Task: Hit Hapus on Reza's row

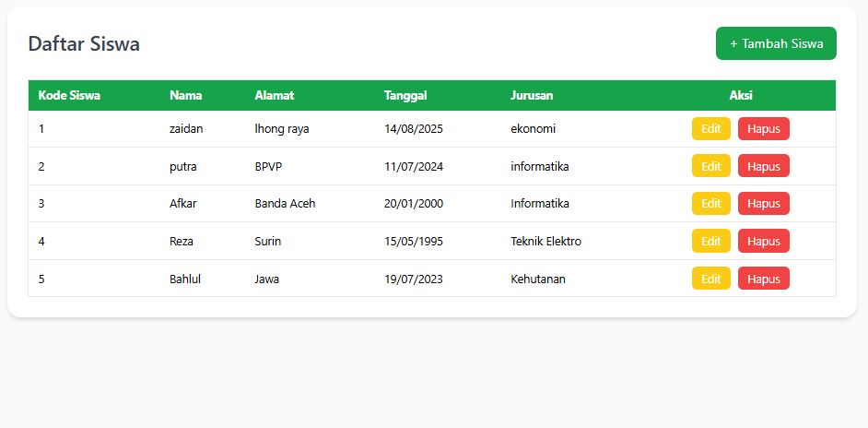Action: point(763,242)
